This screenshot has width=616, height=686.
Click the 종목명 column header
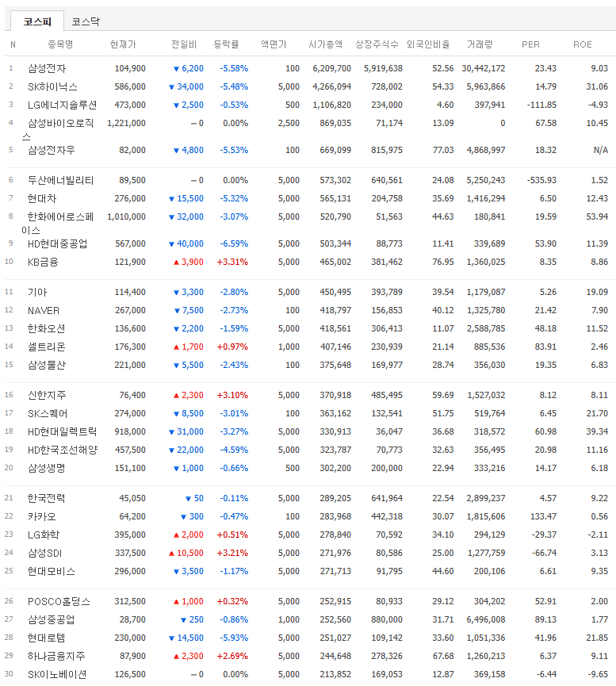click(60, 44)
